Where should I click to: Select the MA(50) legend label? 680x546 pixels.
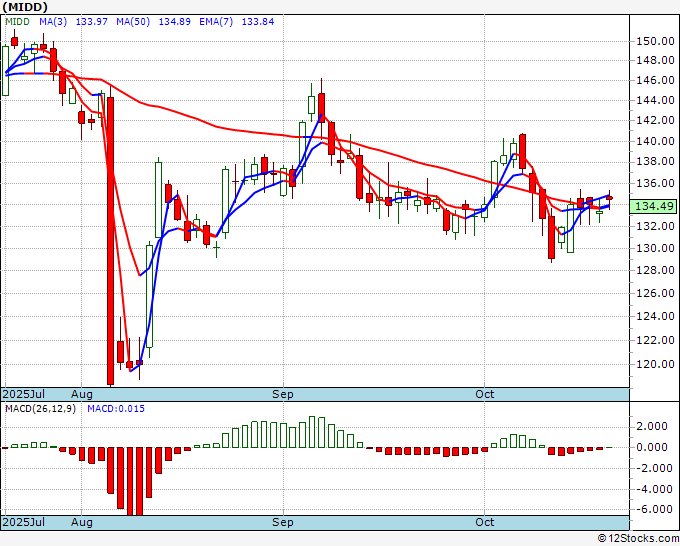point(133,22)
